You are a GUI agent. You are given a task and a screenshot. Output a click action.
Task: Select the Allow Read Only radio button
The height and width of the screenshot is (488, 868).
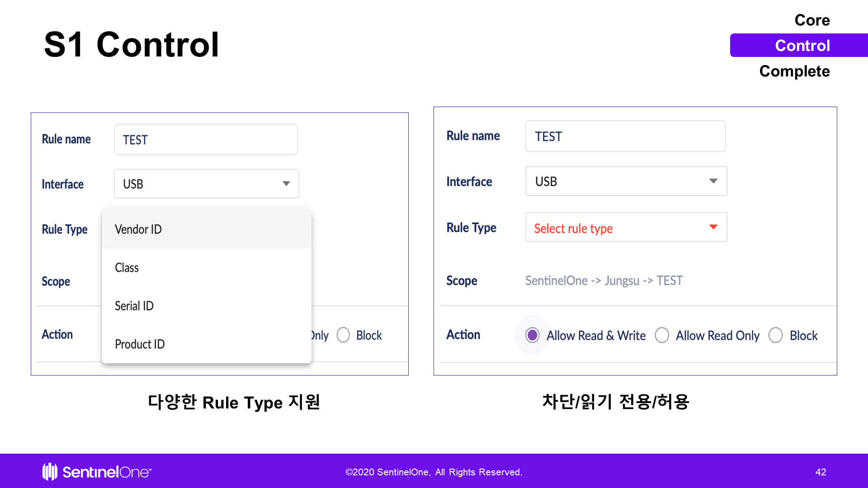662,335
